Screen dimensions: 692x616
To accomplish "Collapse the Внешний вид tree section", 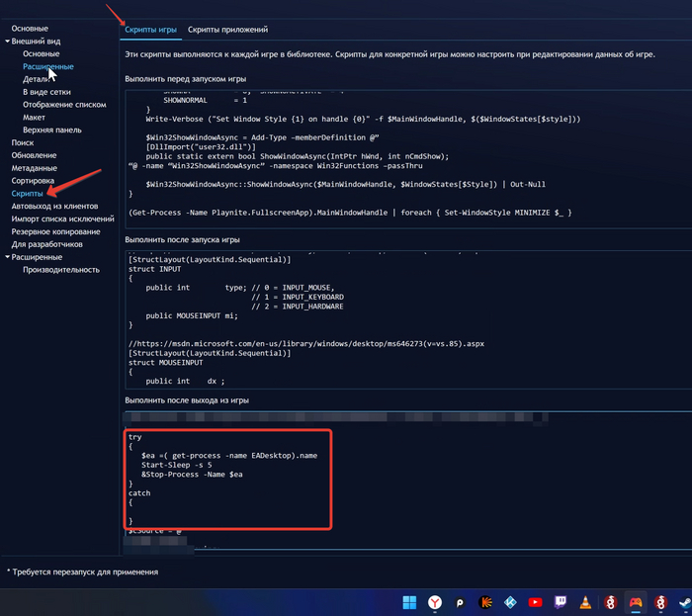I will [x=8, y=42].
